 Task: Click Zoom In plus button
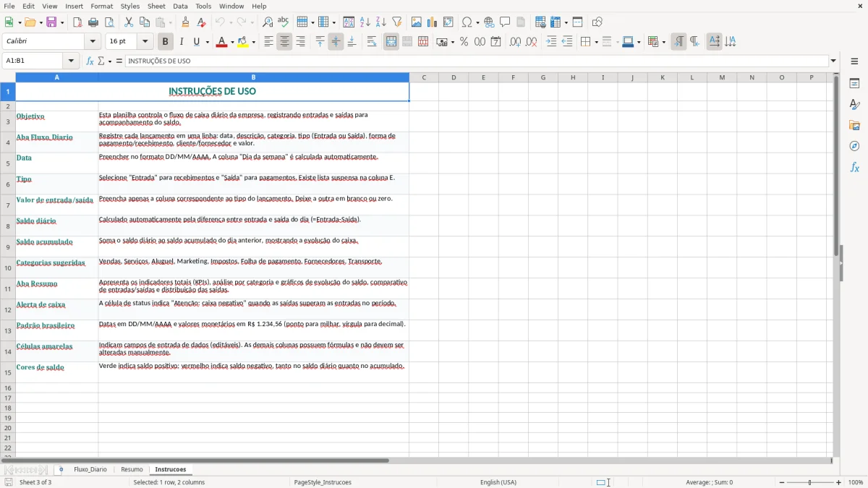click(x=839, y=482)
